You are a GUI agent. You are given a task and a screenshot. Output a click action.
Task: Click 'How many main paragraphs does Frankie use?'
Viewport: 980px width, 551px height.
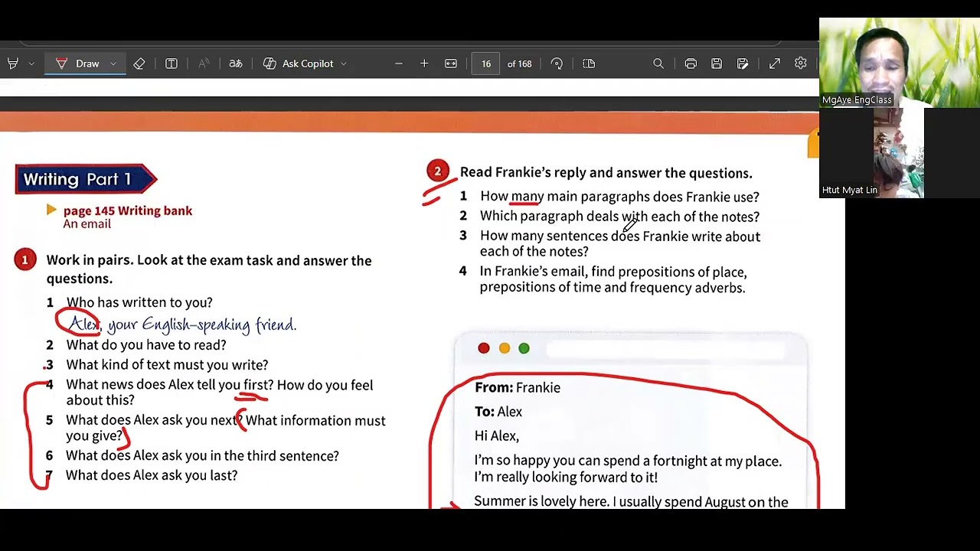click(619, 197)
